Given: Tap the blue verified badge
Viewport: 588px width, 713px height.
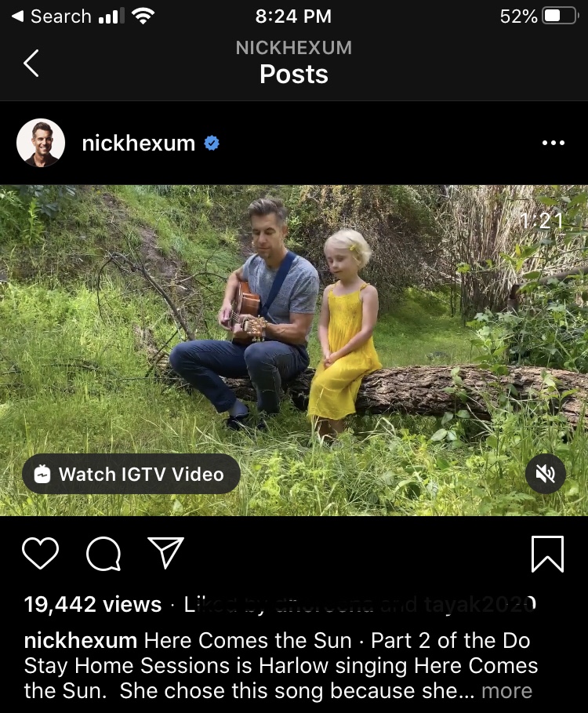Looking at the screenshot, I should point(212,143).
